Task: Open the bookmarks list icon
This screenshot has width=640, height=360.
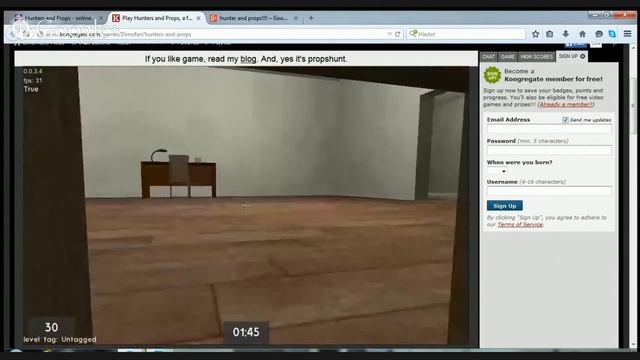Action: 550,34
